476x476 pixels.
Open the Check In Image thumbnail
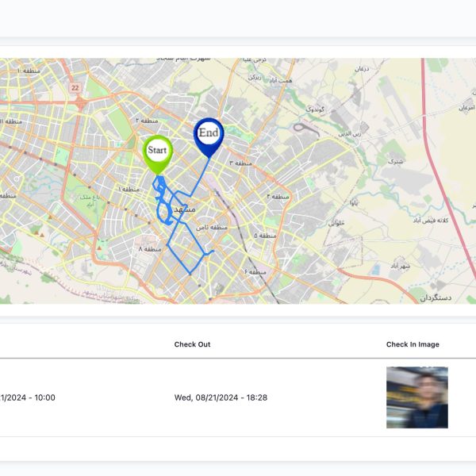pos(416,397)
